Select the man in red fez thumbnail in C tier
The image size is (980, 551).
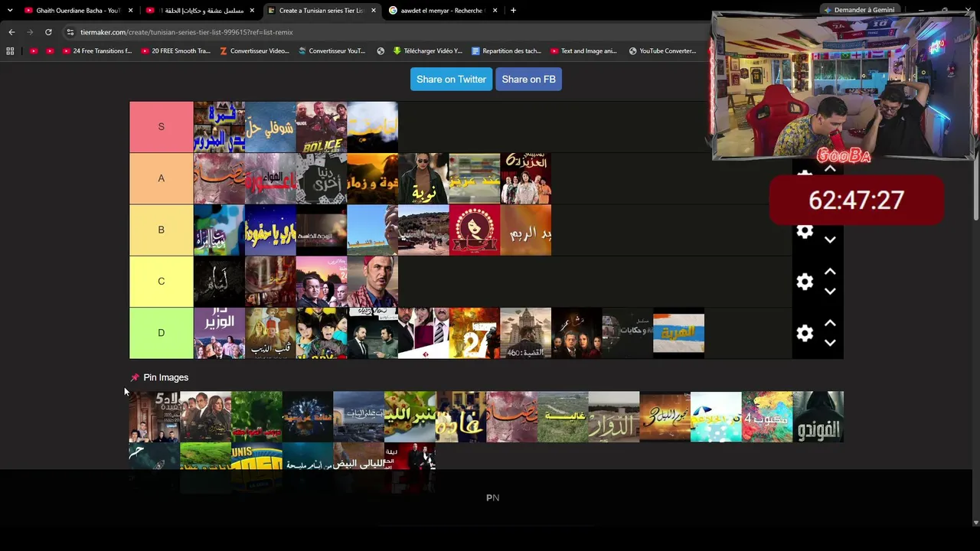(x=373, y=281)
